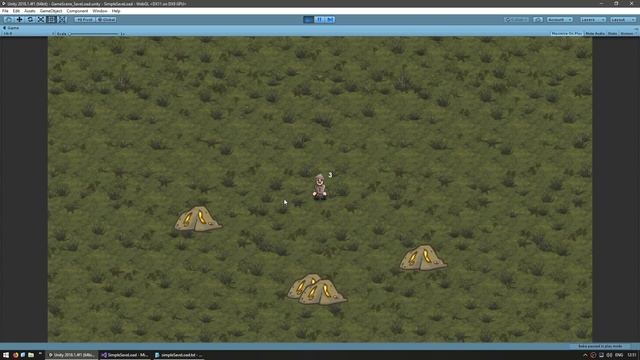Click the front rock of the bottom pair
The width and height of the screenshot is (640, 360).
(x=322, y=292)
